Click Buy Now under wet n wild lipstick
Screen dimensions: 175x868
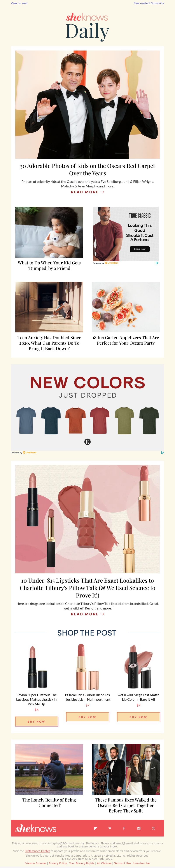138,717
